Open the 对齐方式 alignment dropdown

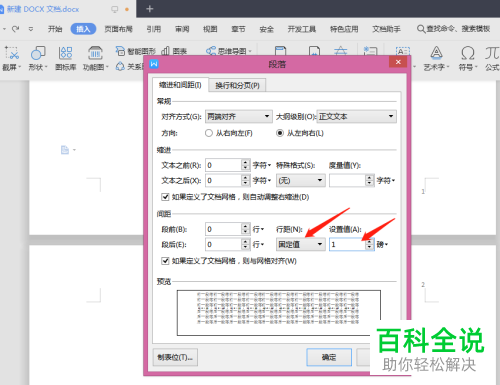pos(239,116)
